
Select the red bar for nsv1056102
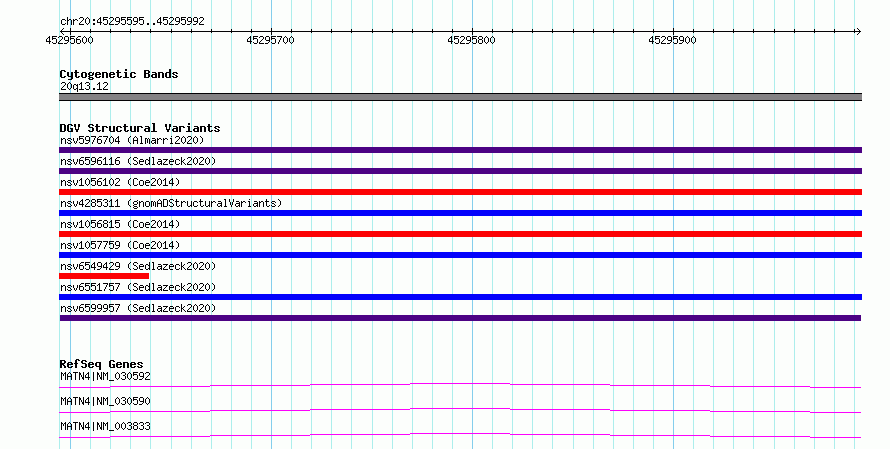(x=460, y=192)
